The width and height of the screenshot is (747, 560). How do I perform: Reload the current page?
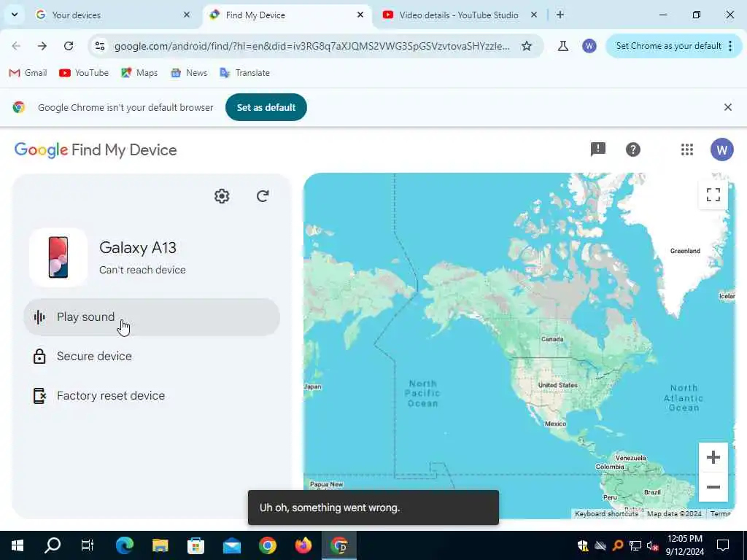[69, 46]
